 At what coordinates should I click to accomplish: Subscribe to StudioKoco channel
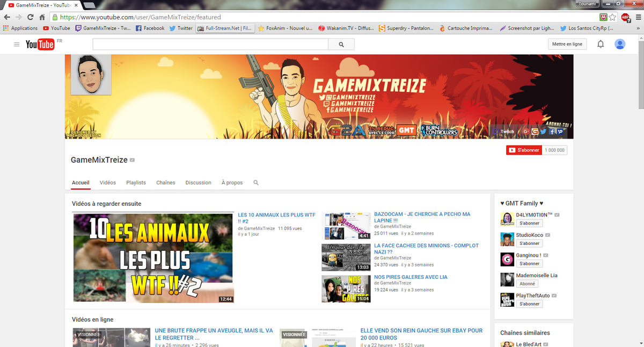coord(530,243)
